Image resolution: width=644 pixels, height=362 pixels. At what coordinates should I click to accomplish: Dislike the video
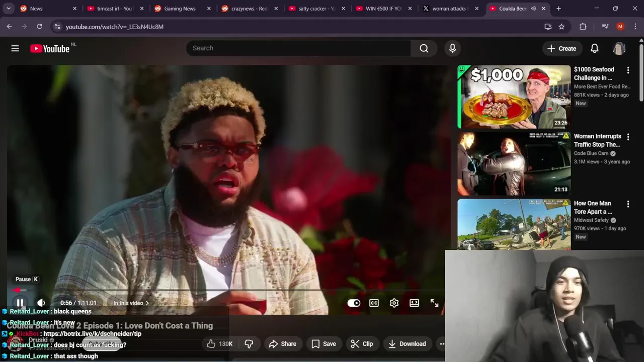tap(249, 344)
